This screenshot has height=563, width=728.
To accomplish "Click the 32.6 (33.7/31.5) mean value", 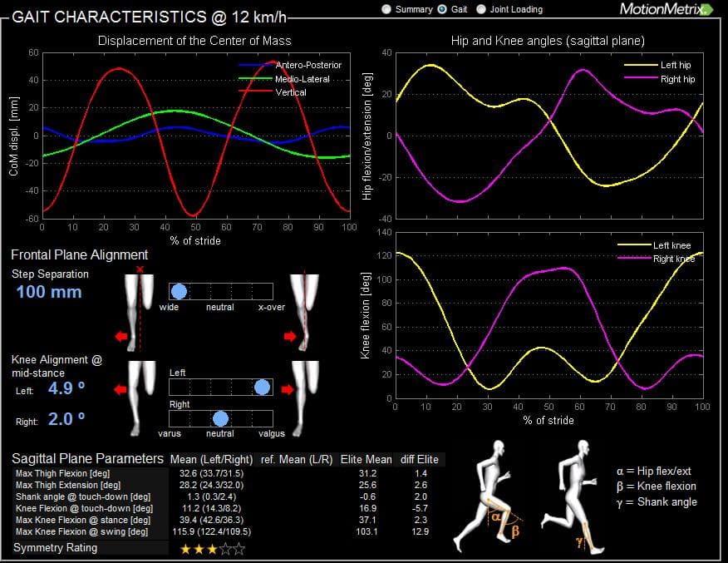I will pyautogui.click(x=211, y=473).
